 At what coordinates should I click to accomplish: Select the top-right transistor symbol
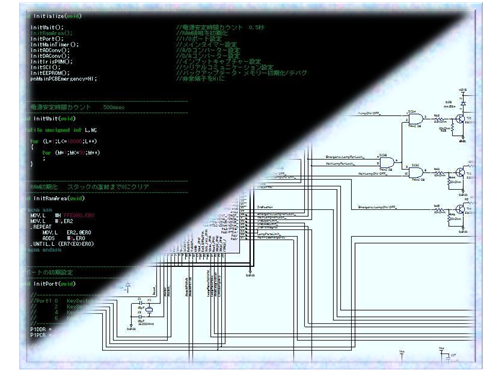(460, 119)
